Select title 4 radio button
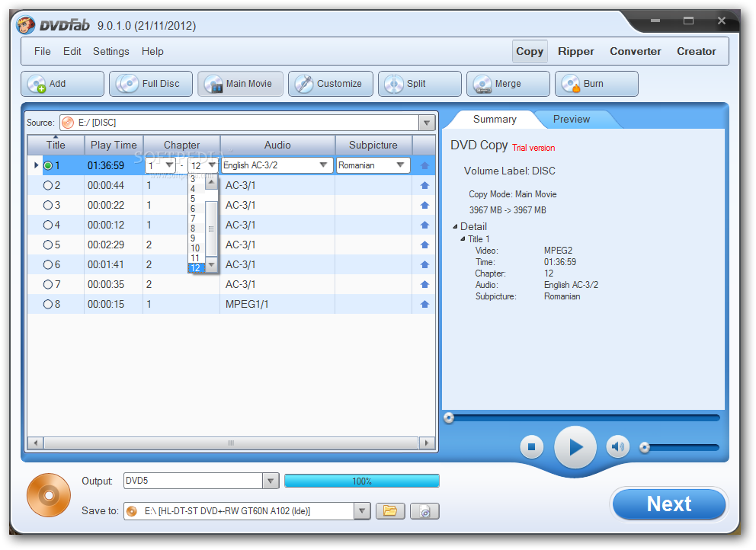 pyautogui.click(x=48, y=225)
